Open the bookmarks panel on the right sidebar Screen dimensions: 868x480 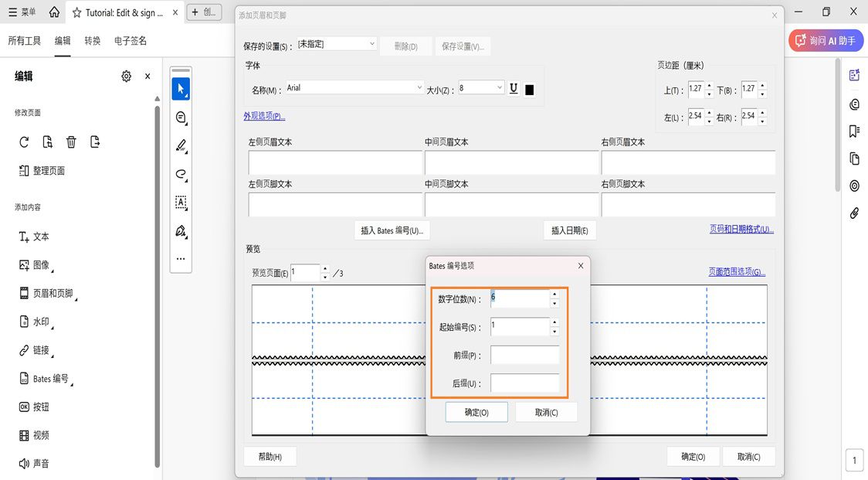coord(854,131)
